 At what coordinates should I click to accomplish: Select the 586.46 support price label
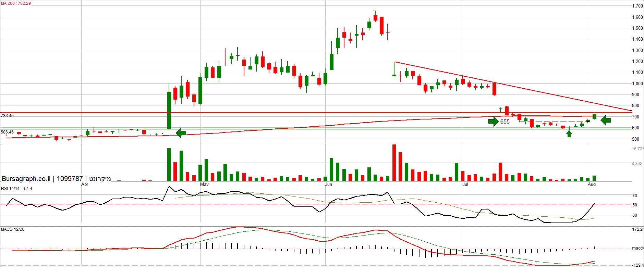click(7, 132)
